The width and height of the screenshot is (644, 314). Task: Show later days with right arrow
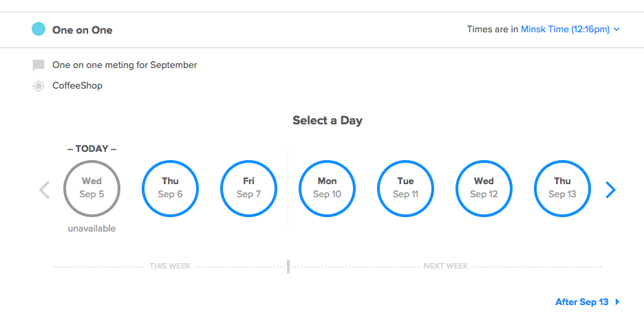pos(610,190)
